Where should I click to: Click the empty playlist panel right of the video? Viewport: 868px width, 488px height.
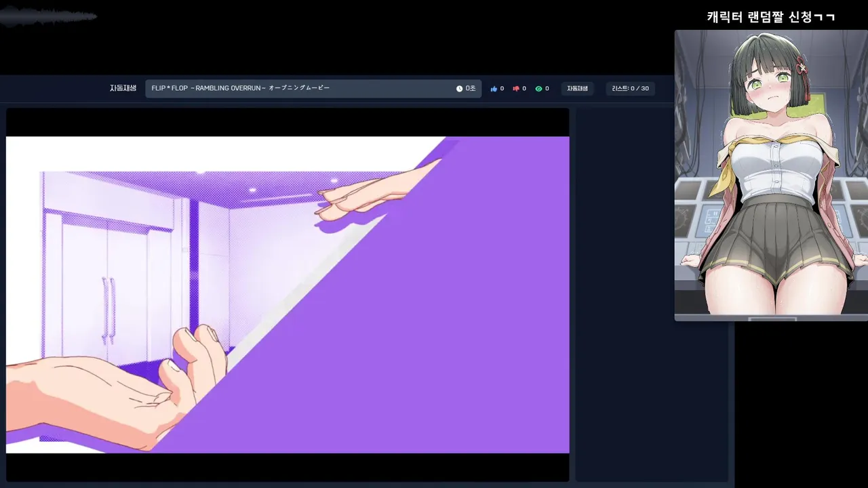coord(652,295)
